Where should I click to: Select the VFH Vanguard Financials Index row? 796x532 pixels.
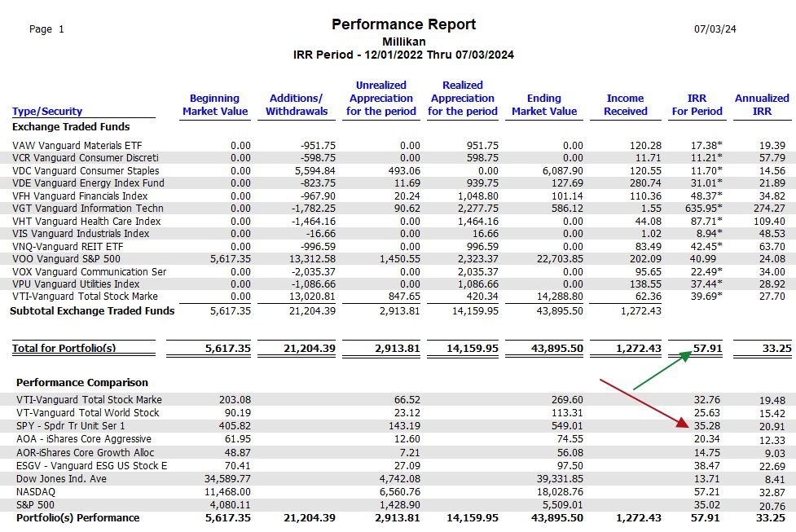(x=398, y=196)
